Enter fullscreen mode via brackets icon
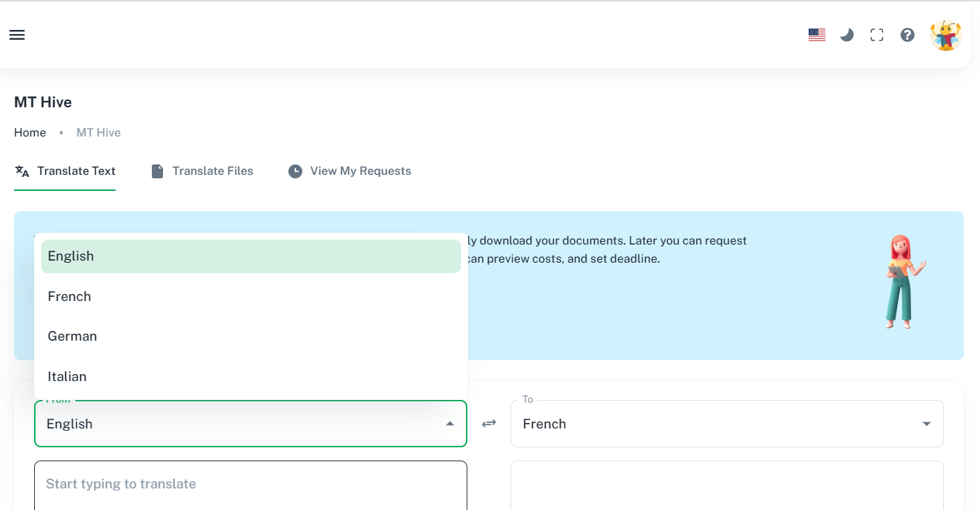980x510 pixels. pyautogui.click(x=877, y=35)
